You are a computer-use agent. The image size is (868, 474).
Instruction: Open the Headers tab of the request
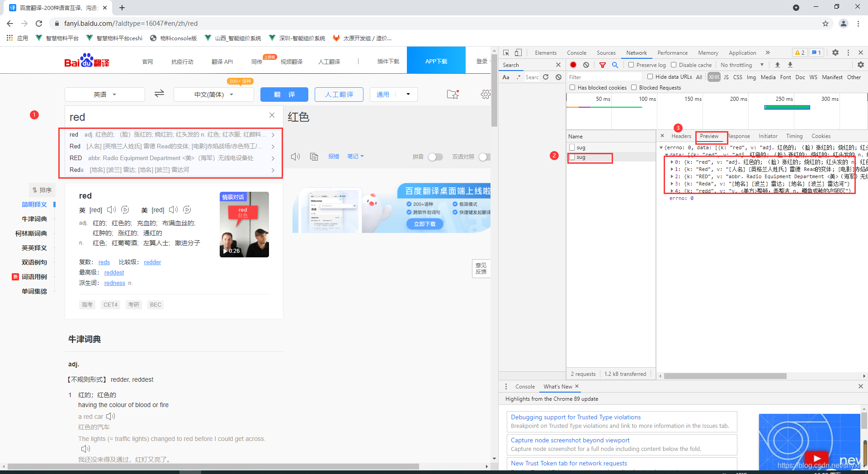click(x=681, y=136)
